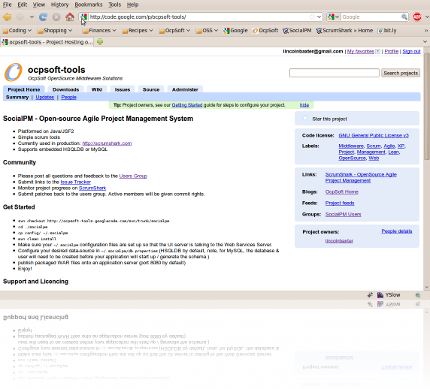Hide the tip banner via hide link
This screenshot has height=389, width=430.
click(x=304, y=105)
